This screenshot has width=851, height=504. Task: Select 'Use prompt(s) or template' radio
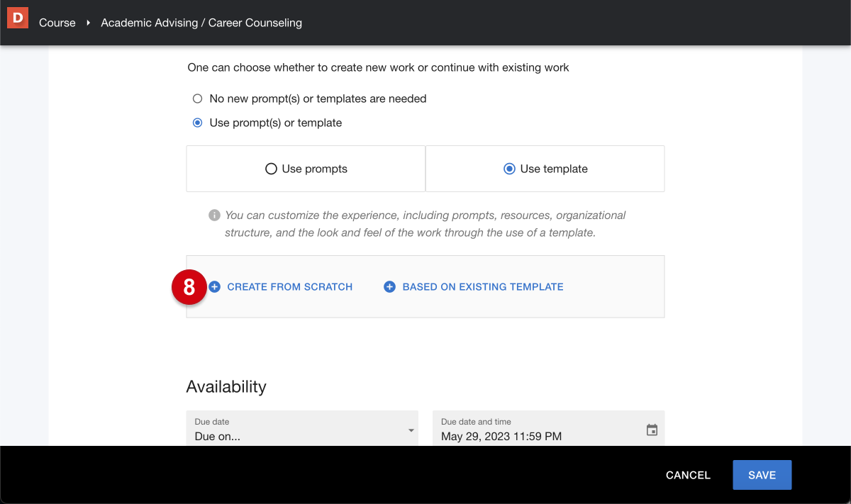click(198, 123)
